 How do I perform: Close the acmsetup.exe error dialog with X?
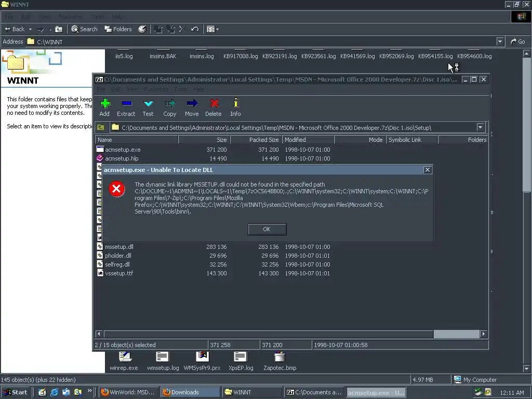click(428, 170)
